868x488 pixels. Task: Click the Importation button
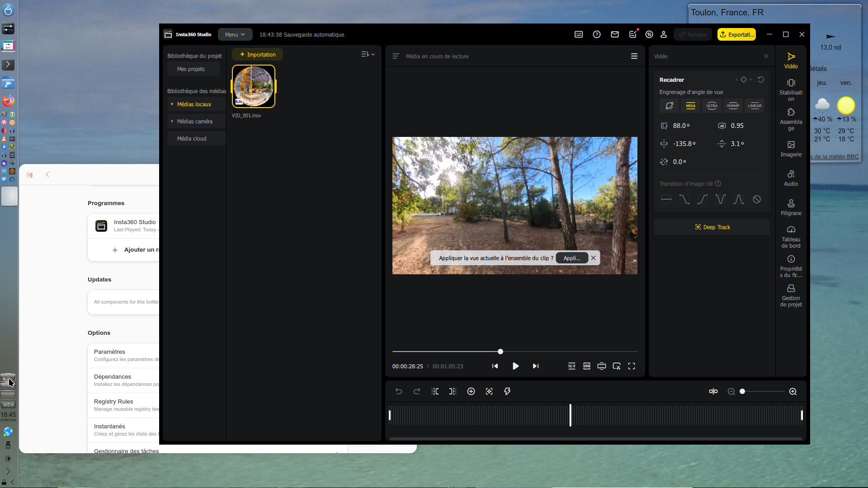point(258,54)
